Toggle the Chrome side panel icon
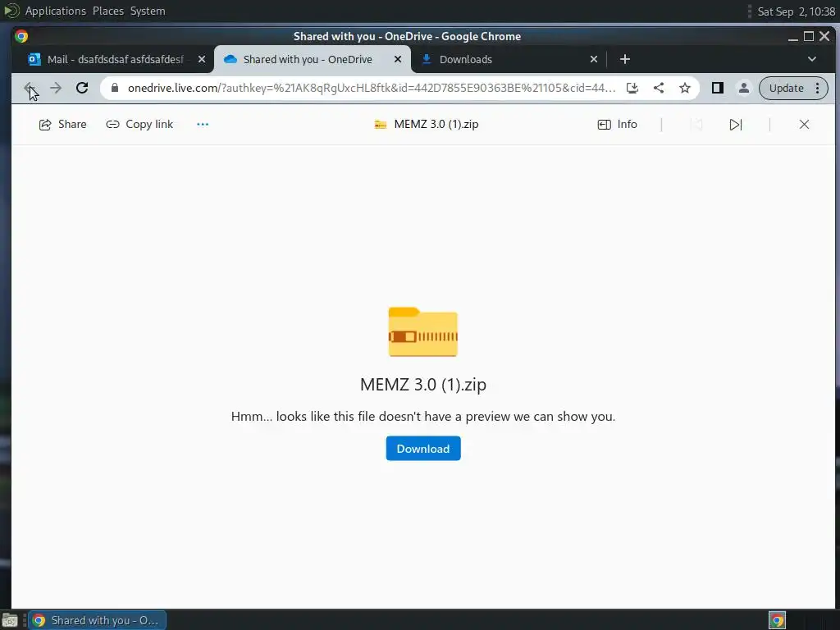Image resolution: width=840 pixels, height=630 pixels. pos(717,88)
